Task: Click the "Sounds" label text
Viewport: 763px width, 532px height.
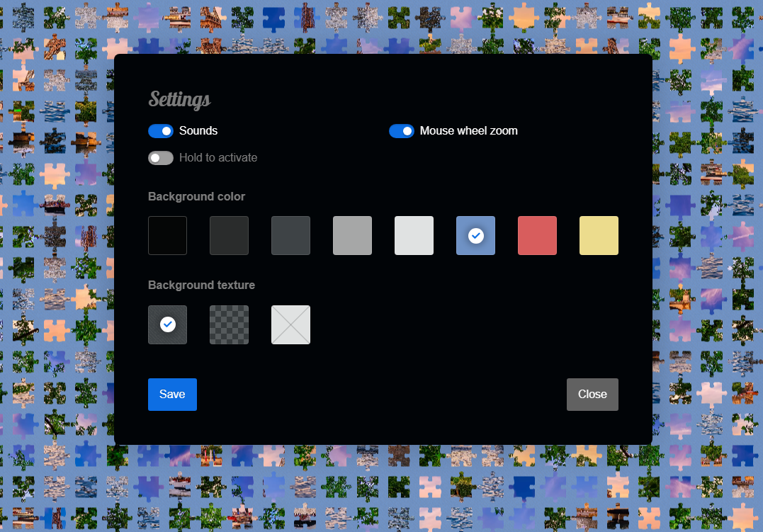Action: pyautogui.click(x=198, y=131)
